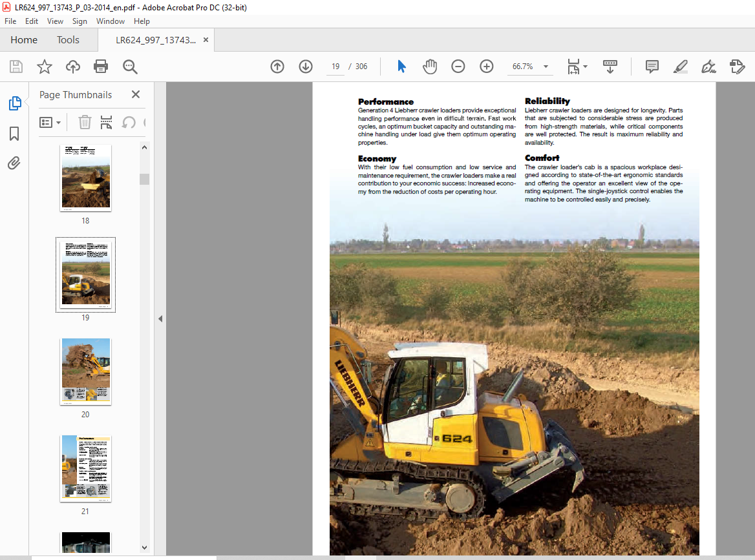Image resolution: width=755 pixels, height=560 pixels.
Task: Switch to the Home tab
Action: pos(24,40)
